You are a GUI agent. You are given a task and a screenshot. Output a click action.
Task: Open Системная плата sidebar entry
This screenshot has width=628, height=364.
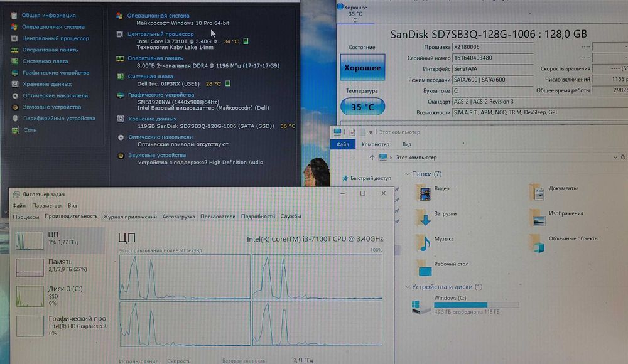45,62
